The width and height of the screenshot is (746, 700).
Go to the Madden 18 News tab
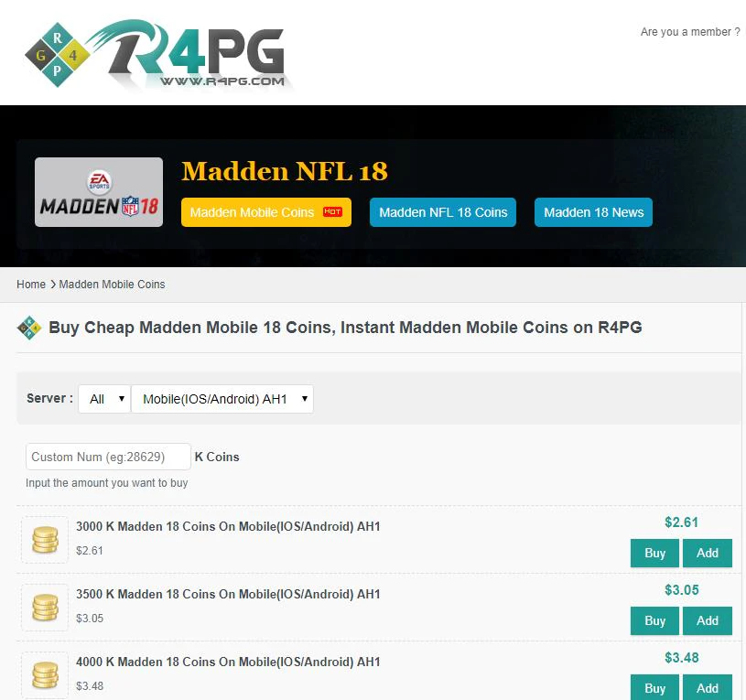tap(593, 212)
